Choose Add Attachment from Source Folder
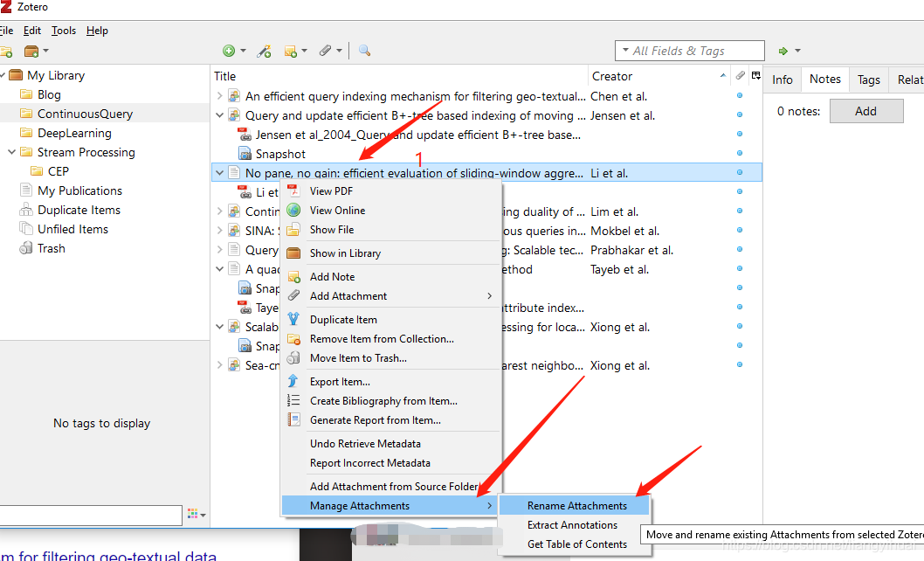The width and height of the screenshot is (924, 561). pyautogui.click(x=390, y=487)
